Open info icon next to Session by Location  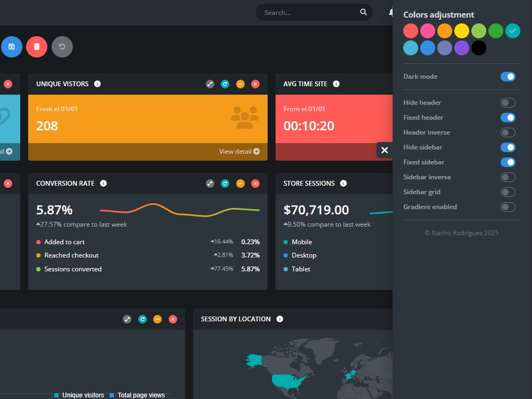(x=280, y=319)
